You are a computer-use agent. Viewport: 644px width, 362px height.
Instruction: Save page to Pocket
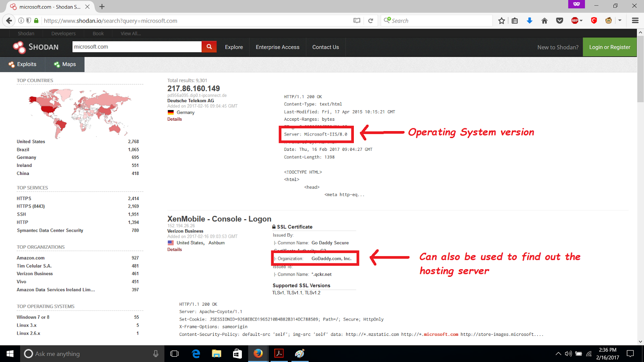tap(559, 21)
